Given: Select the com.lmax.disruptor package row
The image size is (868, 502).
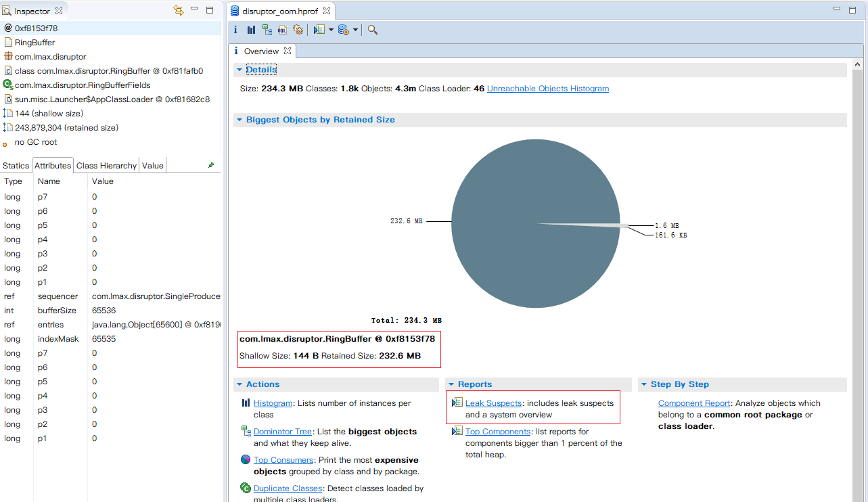Looking at the screenshot, I should pyautogui.click(x=111, y=56).
